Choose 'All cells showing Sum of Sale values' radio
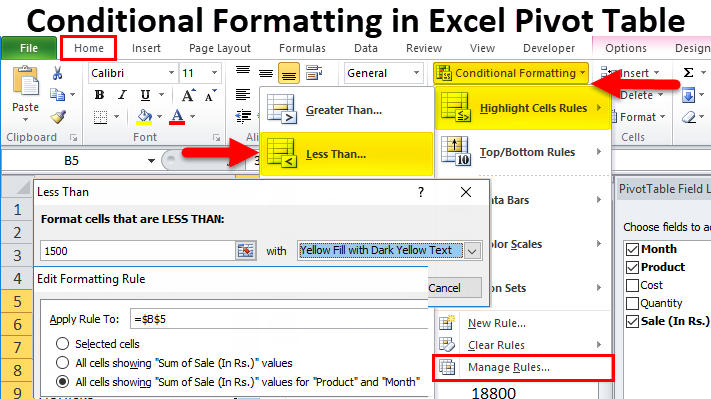The width and height of the screenshot is (711, 399). [x=63, y=363]
